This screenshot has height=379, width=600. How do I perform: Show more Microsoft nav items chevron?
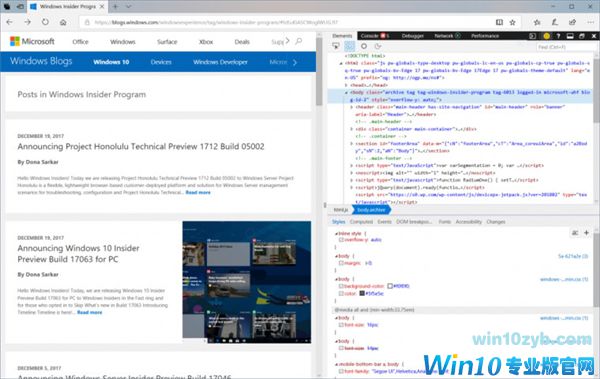coord(287,41)
